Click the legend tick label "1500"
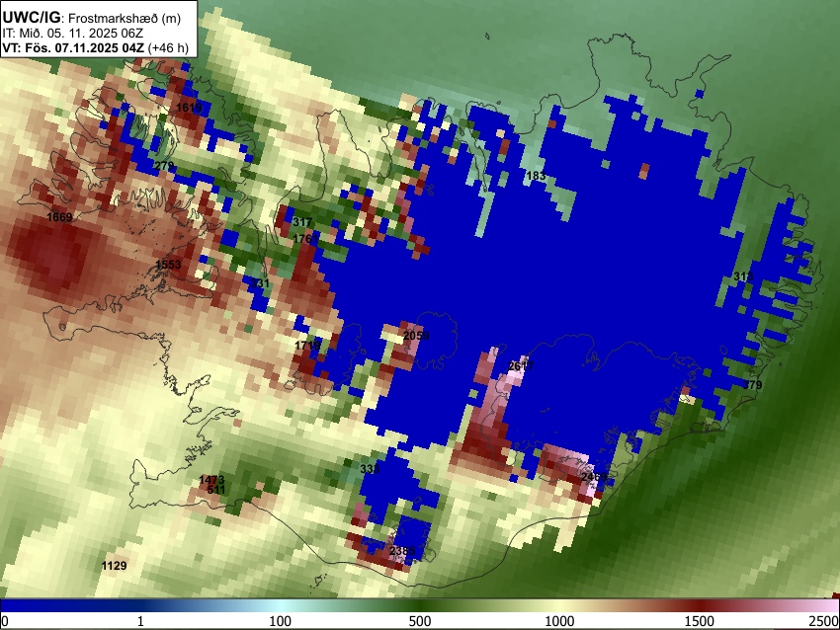Screen dimensions: 840x630 pos(700,621)
